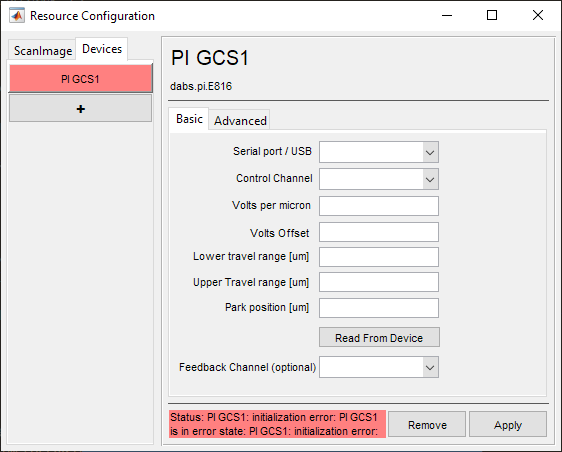The image size is (562, 452).
Task: Click the red initialization error status message
Action: [x=277, y=424]
